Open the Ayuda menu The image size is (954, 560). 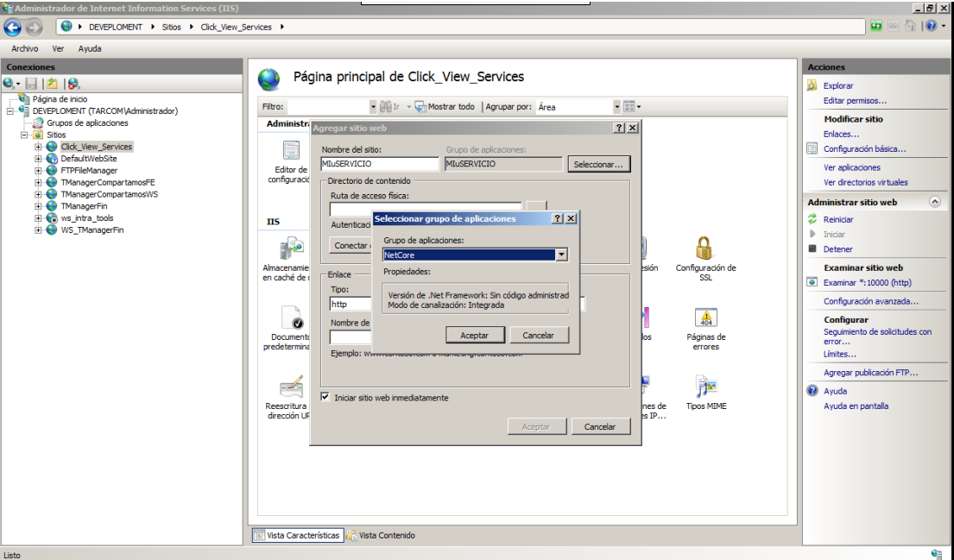(x=90, y=48)
